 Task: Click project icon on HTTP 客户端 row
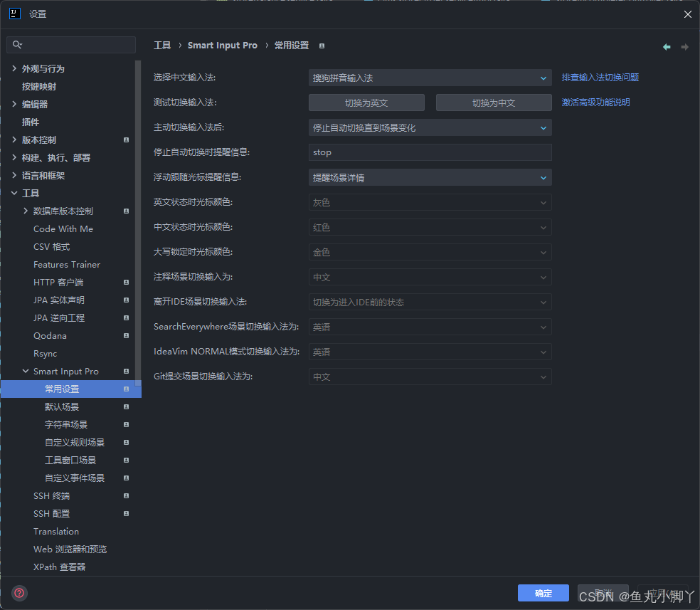127,283
